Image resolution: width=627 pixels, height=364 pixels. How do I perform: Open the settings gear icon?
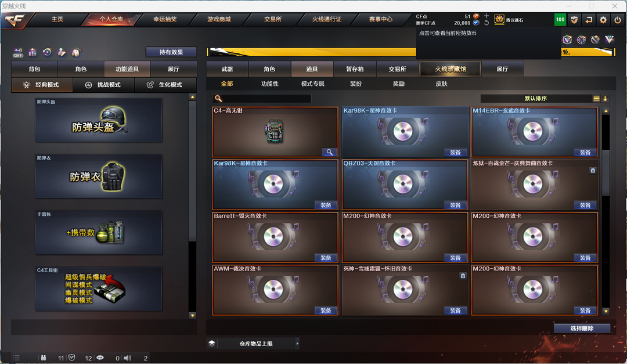pyautogui.click(x=603, y=20)
